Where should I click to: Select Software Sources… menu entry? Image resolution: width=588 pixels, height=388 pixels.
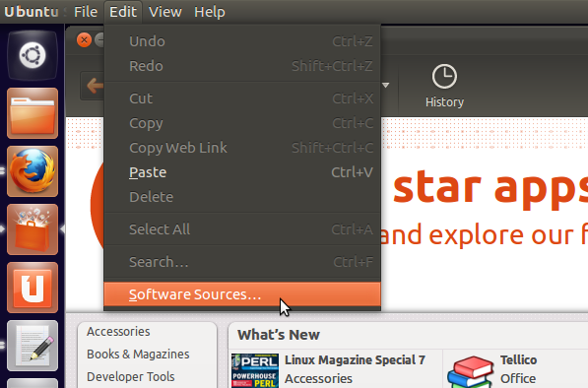(242, 294)
